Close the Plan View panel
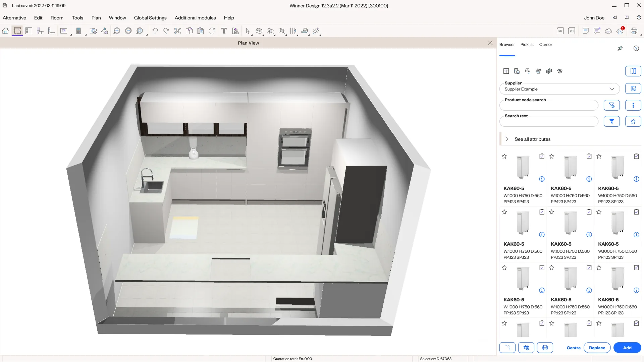644x362 pixels. (490, 43)
